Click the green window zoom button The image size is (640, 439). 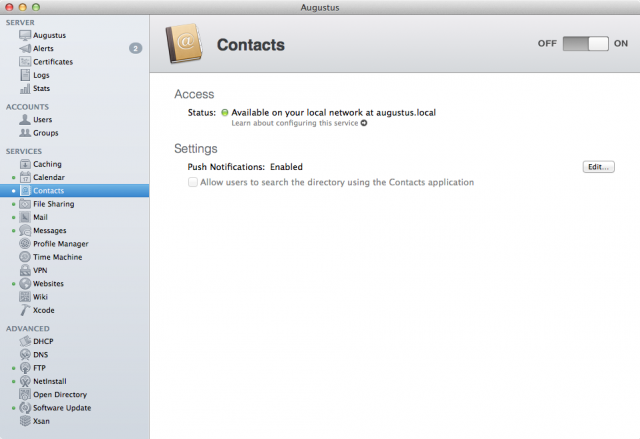pyautogui.click(x=36, y=7)
